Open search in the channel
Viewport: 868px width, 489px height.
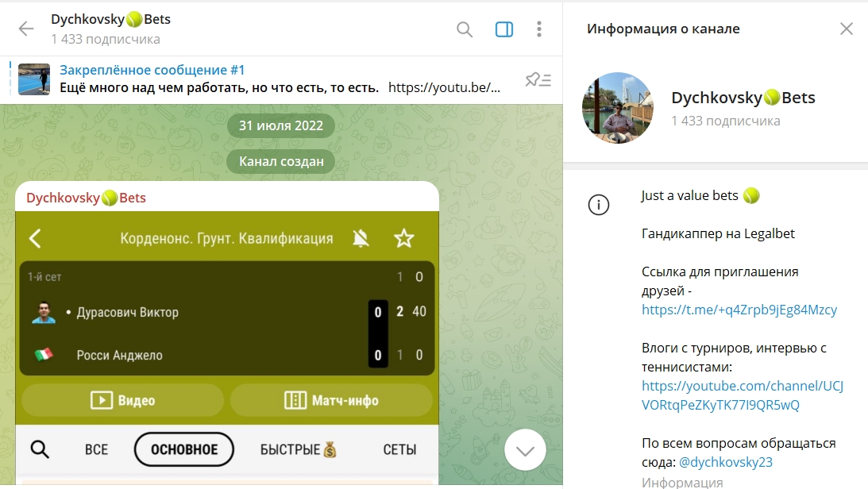pyautogui.click(x=465, y=29)
